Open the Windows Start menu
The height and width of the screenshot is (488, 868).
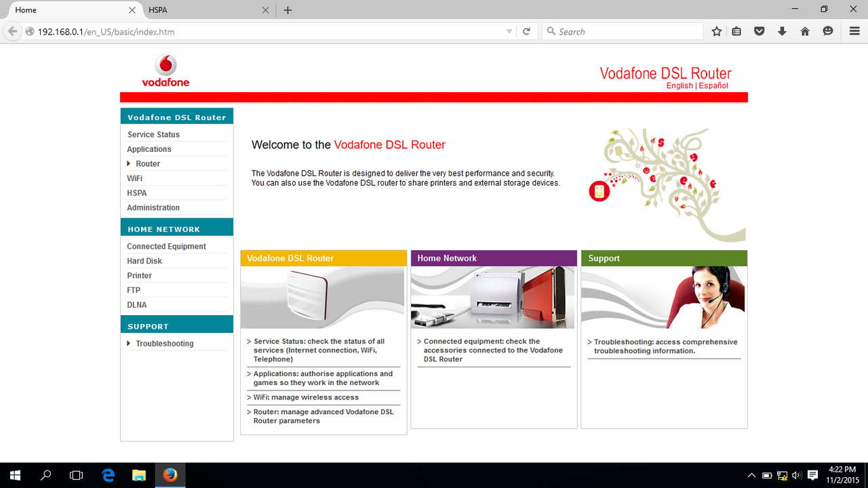[x=15, y=475]
